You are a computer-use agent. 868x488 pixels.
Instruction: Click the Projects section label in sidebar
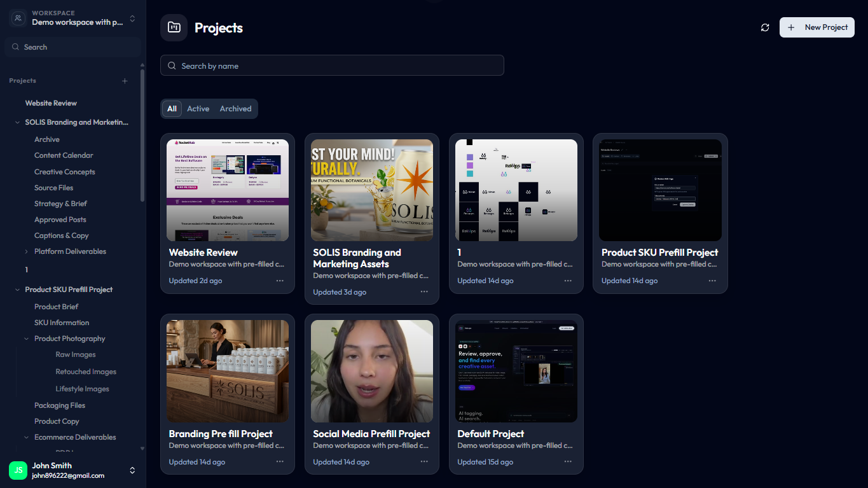22,81
